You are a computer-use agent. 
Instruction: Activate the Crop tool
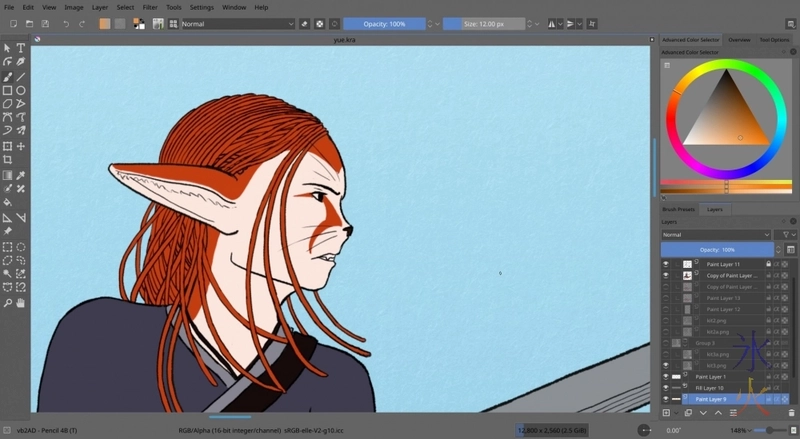click(7, 159)
